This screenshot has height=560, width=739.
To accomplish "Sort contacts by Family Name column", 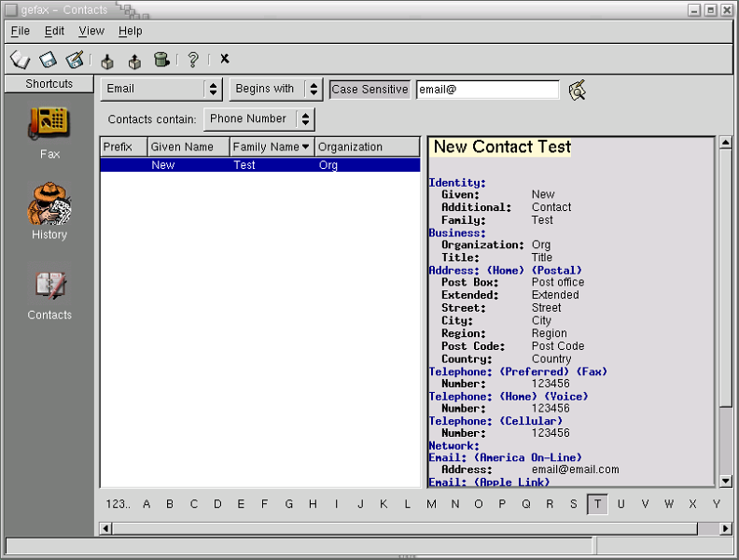I will (x=272, y=147).
